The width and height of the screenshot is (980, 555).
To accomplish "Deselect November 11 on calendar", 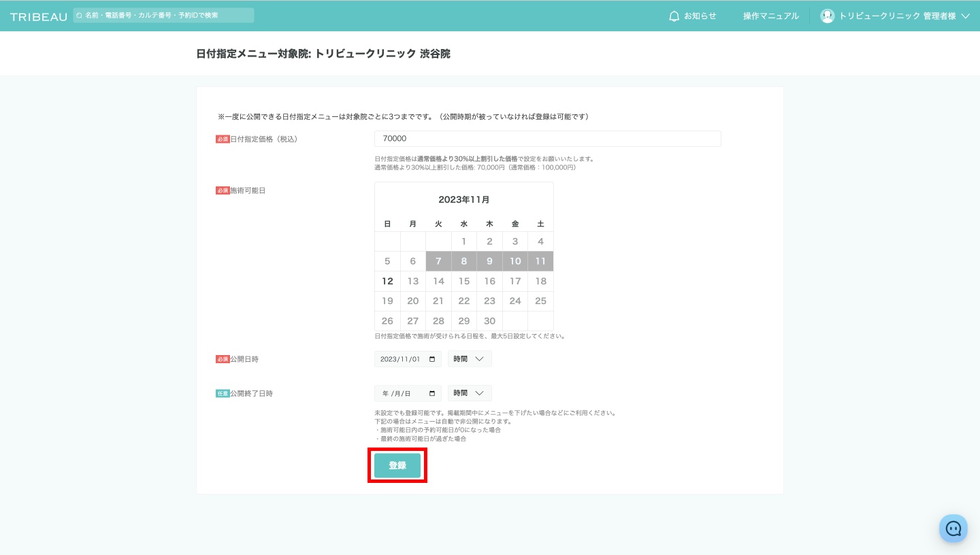I will (540, 261).
